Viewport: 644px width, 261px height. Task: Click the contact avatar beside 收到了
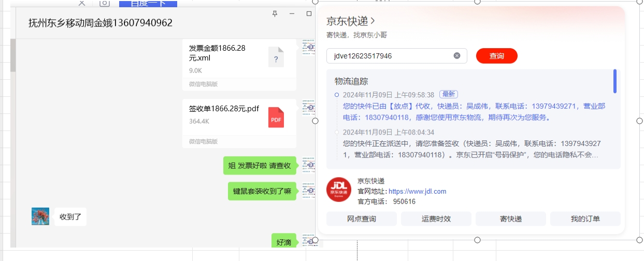tap(40, 216)
